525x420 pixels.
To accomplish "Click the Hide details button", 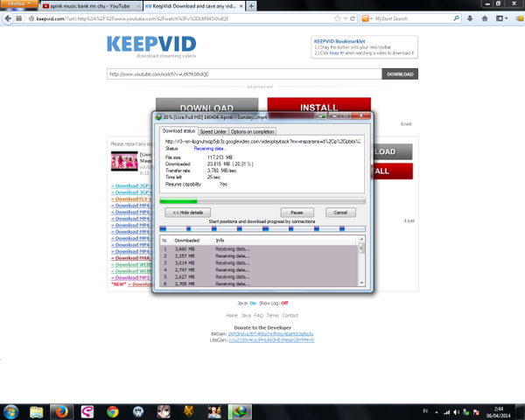I will tap(187, 213).
